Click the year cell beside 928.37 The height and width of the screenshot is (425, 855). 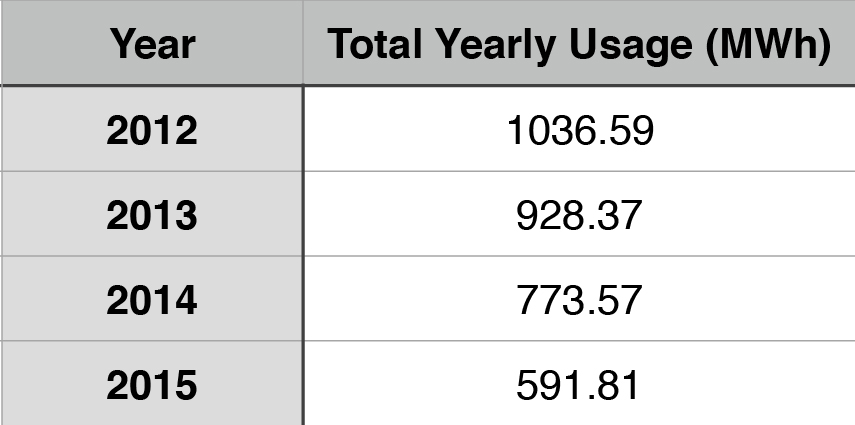tap(152, 215)
